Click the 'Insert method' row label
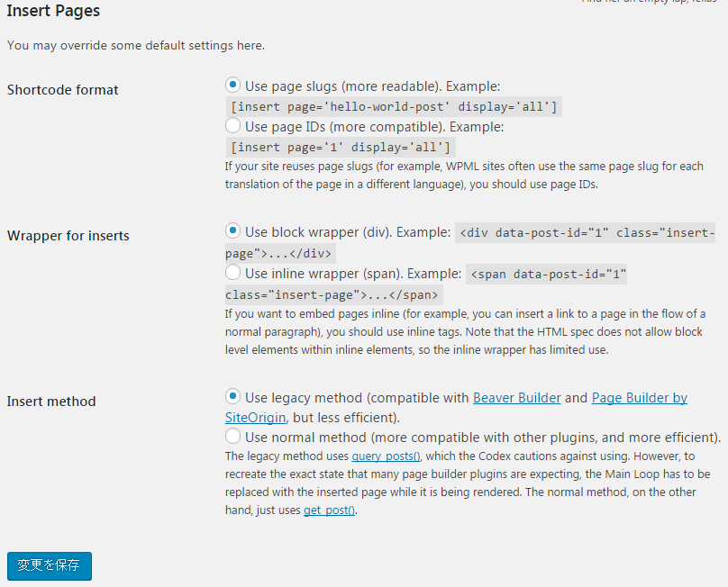This screenshot has height=587, width=728. (x=51, y=402)
